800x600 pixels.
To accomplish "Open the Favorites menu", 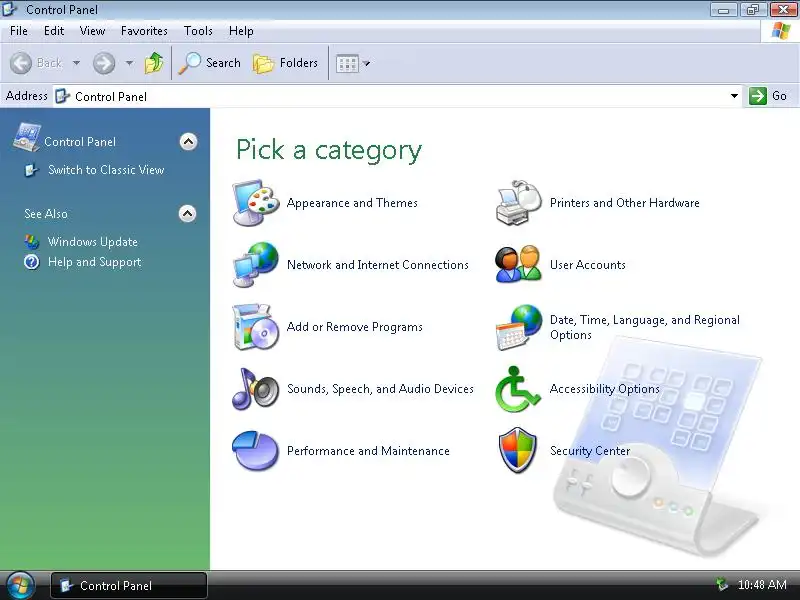I will [144, 31].
